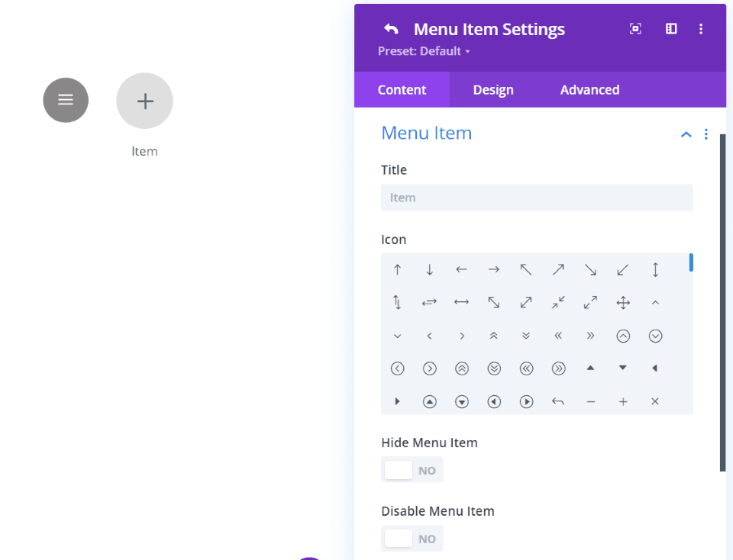Select the small down chevron icon

coord(397,336)
